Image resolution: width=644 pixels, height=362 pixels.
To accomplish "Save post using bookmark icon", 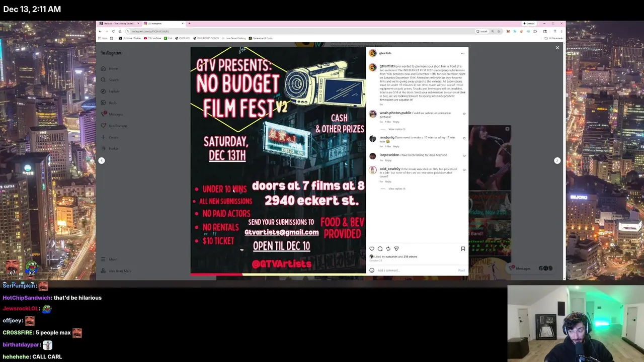I will 463,249.
